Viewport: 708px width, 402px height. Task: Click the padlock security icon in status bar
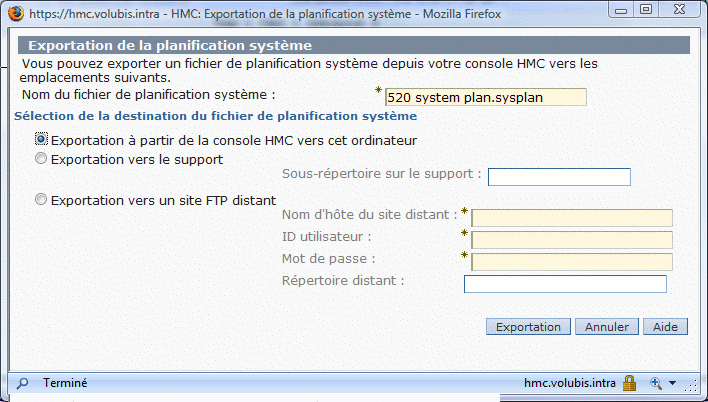point(629,383)
